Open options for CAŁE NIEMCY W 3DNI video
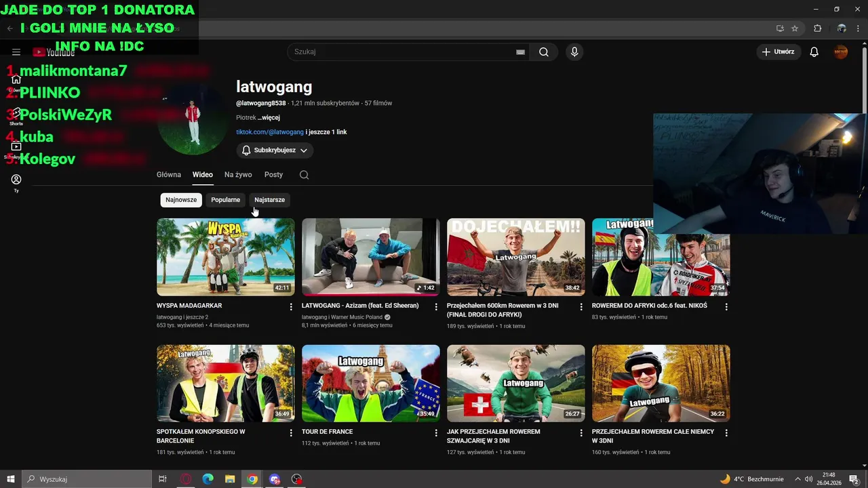This screenshot has width=868, height=488. [726, 433]
